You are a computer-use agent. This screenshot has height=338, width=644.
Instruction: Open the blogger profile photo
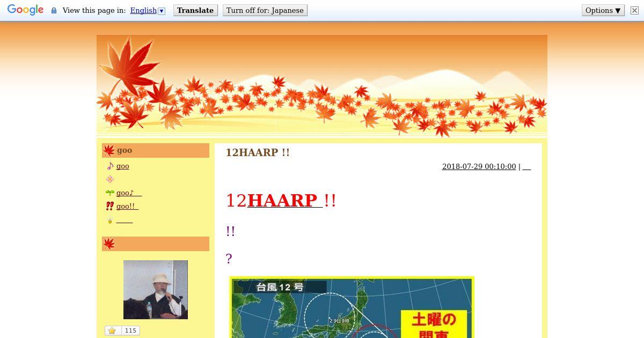click(x=156, y=290)
